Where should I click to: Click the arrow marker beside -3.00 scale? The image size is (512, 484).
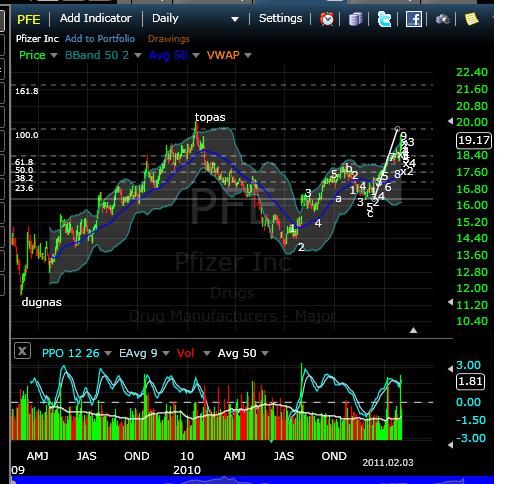pyautogui.click(x=450, y=445)
